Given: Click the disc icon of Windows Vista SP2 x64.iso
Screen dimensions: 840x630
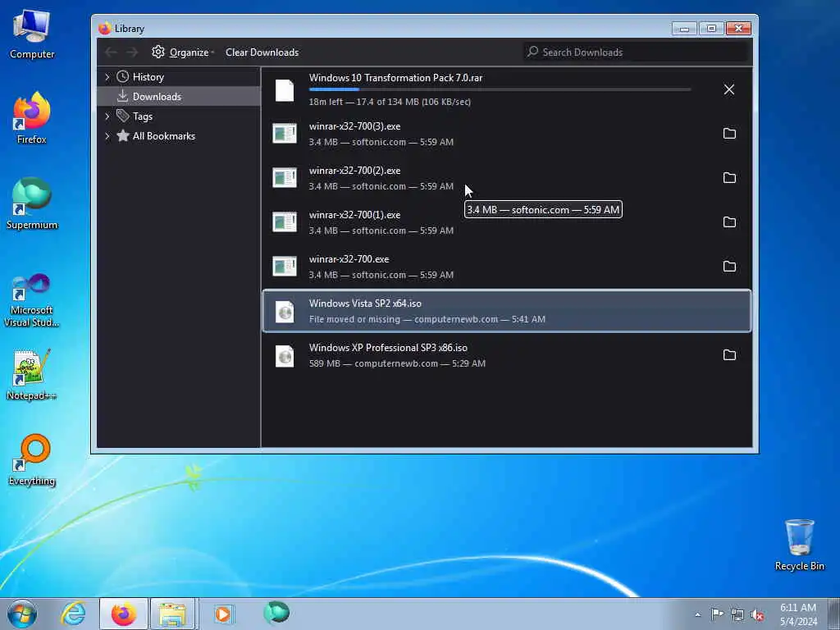Looking at the screenshot, I should 285,311.
